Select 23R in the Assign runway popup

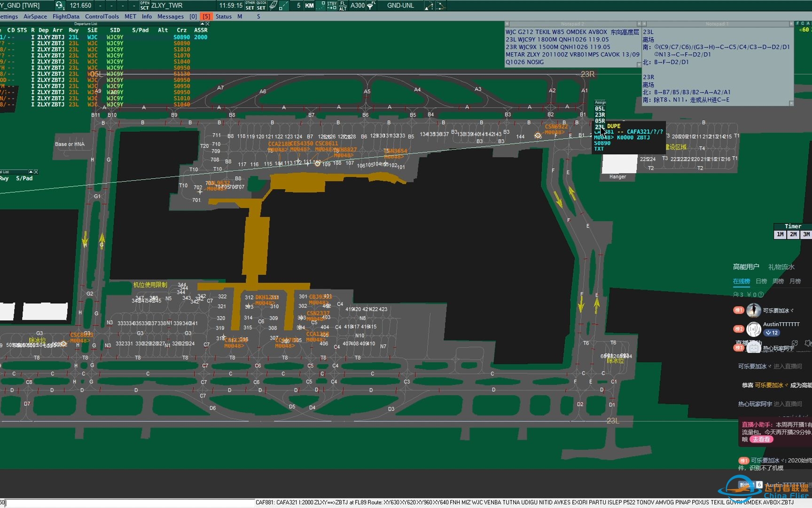[600, 115]
